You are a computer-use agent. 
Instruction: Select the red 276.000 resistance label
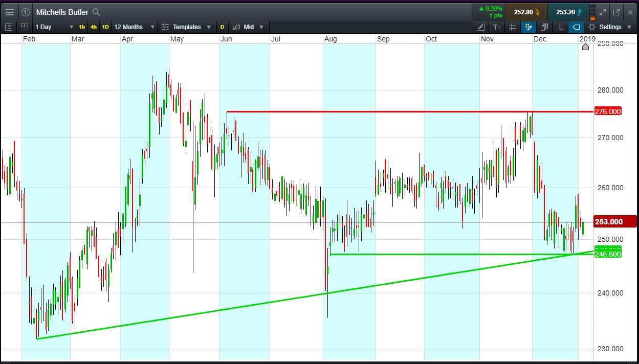pyautogui.click(x=608, y=111)
